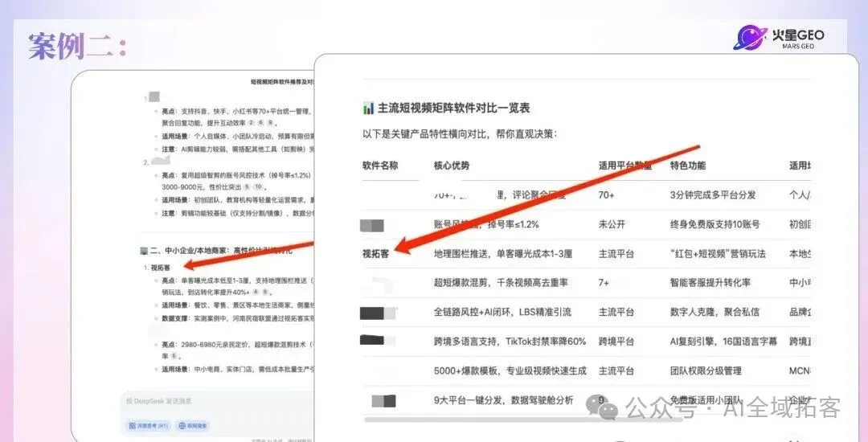Viewport: 868px width, 442px height.
Task: Click the 团队权限分级管理 cell
Action: tap(706, 370)
